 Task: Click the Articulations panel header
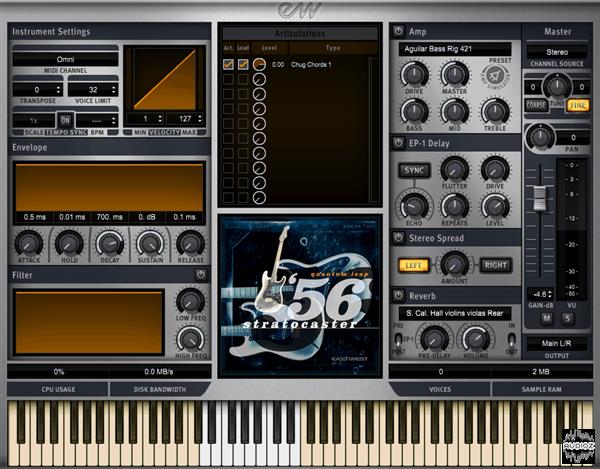click(x=300, y=34)
